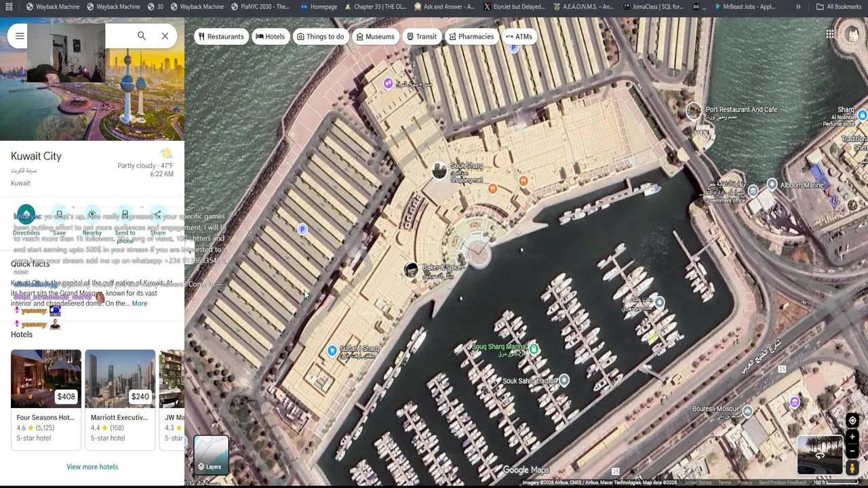Open the PlaNYC 2030 bookmark

pyautogui.click(x=260, y=7)
